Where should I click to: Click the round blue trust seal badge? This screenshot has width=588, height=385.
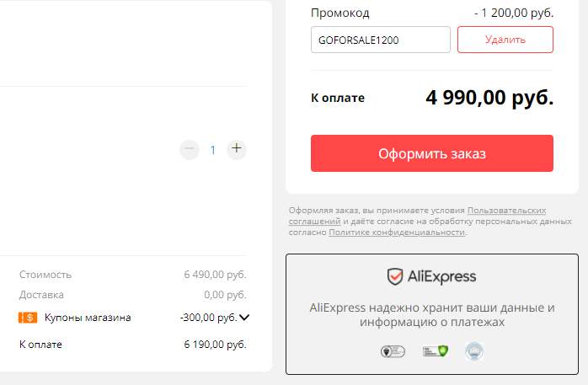pyautogui.click(x=474, y=351)
